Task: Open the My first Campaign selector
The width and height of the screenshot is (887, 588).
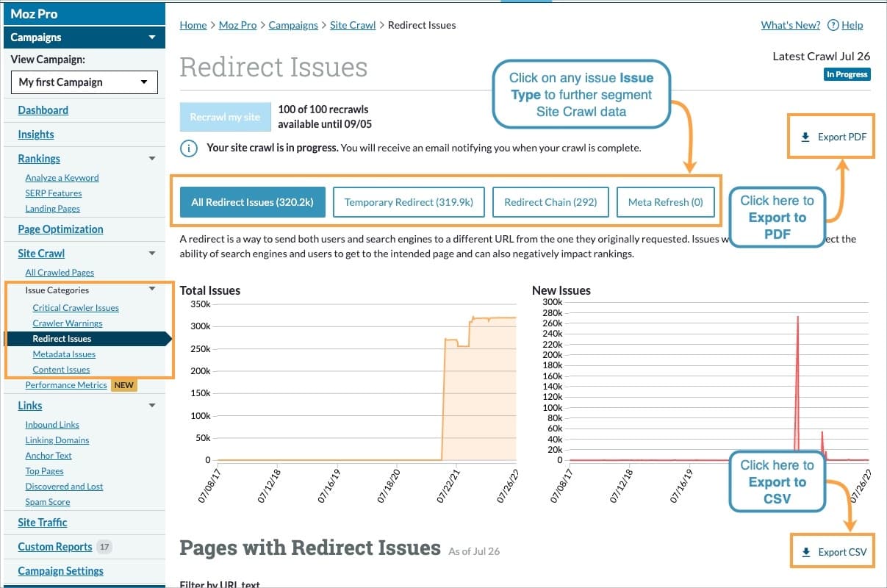Action: [84, 82]
